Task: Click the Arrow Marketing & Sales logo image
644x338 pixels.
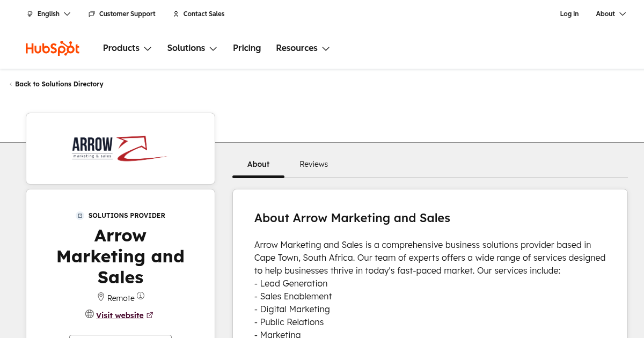Action: 120,149
